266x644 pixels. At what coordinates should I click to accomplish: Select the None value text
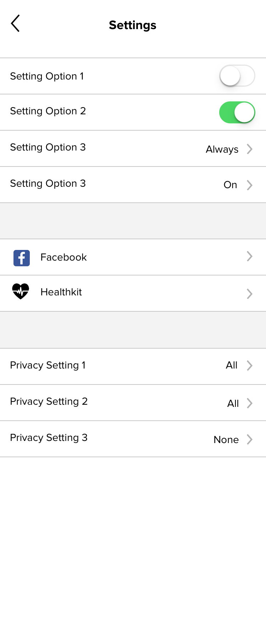tap(226, 440)
